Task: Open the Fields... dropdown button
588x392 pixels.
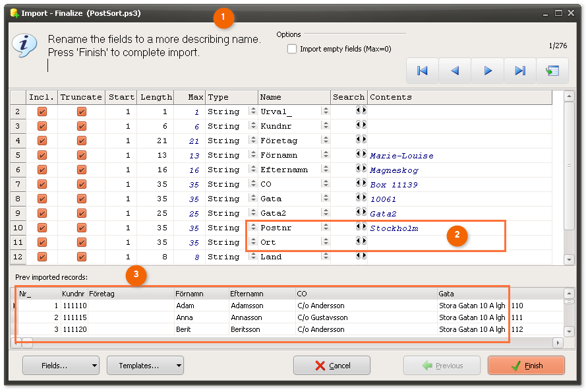Action: coord(61,366)
